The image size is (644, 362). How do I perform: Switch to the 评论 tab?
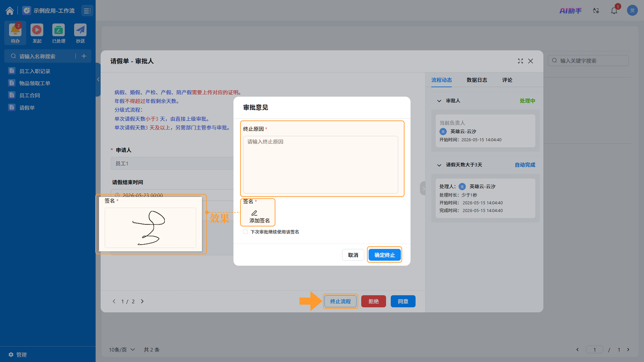pos(507,80)
